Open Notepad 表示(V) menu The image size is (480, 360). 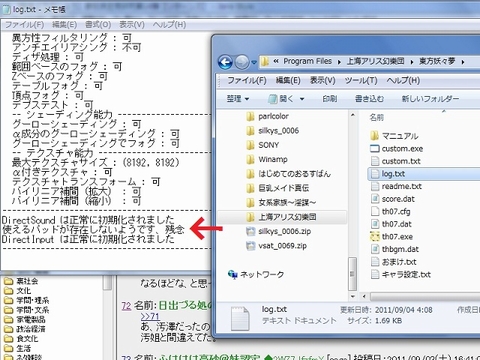tap(132, 25)
